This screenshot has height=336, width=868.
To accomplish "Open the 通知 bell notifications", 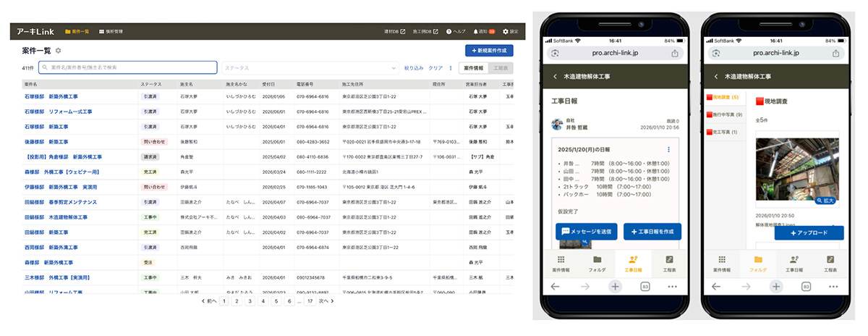I will [x=484, y=32].
